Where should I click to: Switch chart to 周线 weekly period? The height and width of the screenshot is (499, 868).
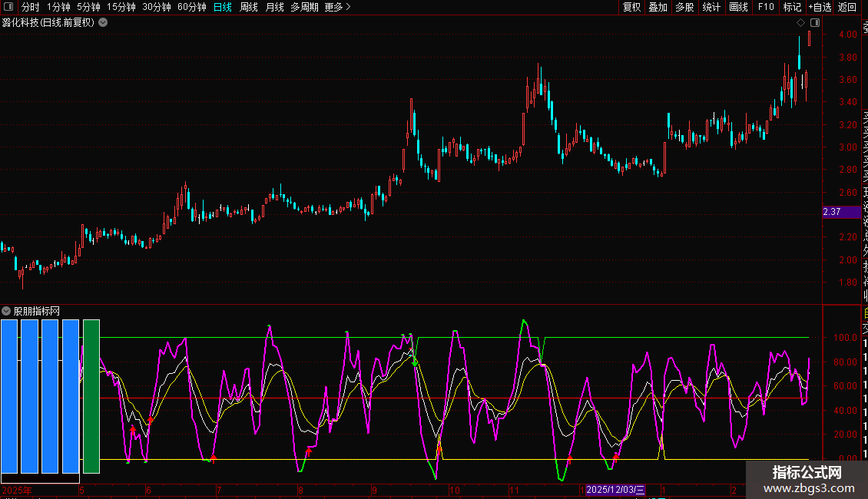click(x=249, y=7)
